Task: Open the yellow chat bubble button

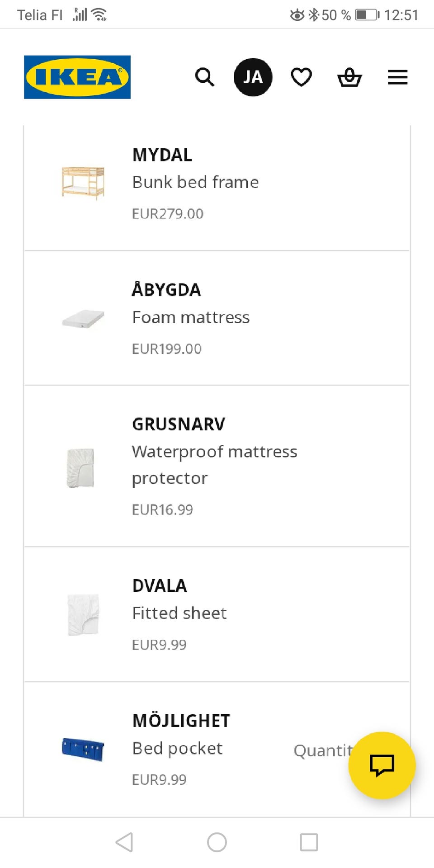Action: [382, 765]
